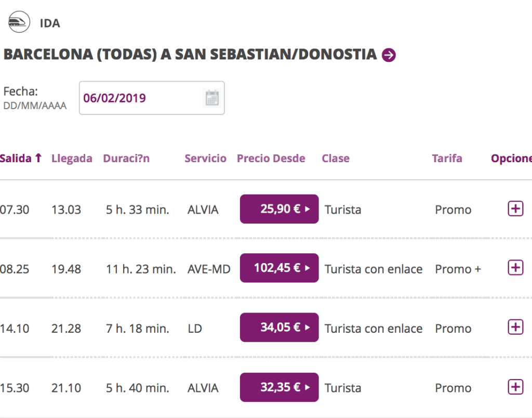Expand options for the 15.30 train
This screenshot has width=532, height=418.
[x=515, y=387]
